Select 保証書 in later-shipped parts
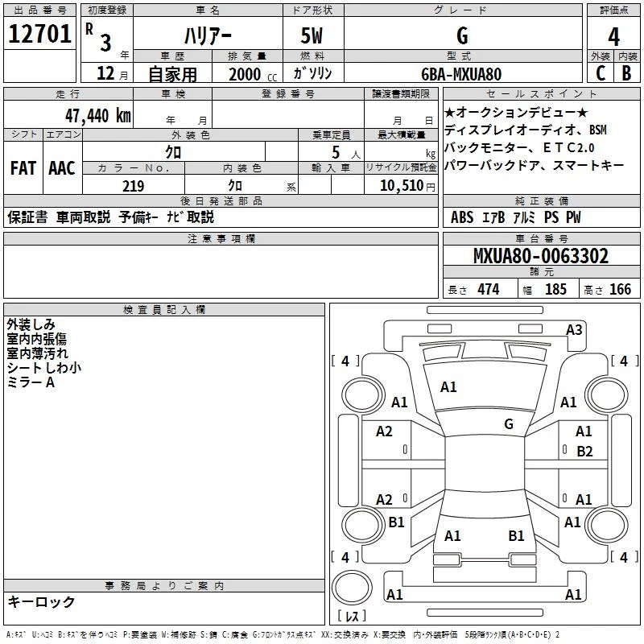 pyautogui.click(x=27, y=217)
